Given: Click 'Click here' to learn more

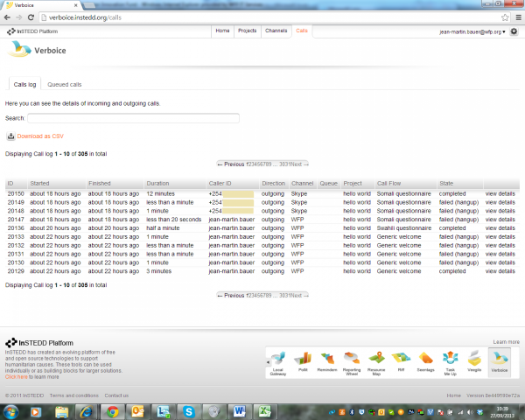Looking at the screenshot, I should [x=16, y=377].
